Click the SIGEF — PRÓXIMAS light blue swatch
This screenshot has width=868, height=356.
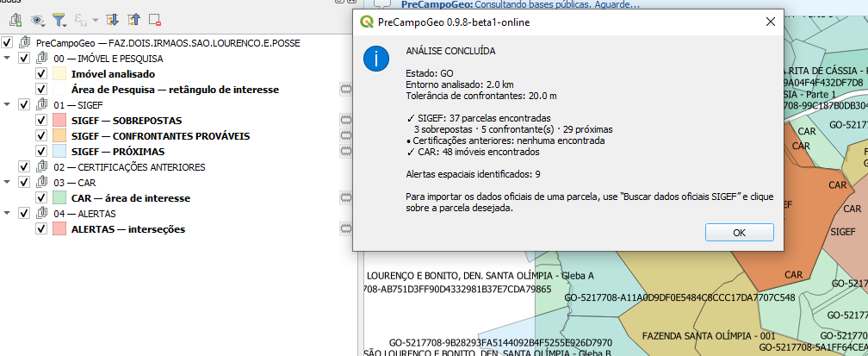pos(59,152)
